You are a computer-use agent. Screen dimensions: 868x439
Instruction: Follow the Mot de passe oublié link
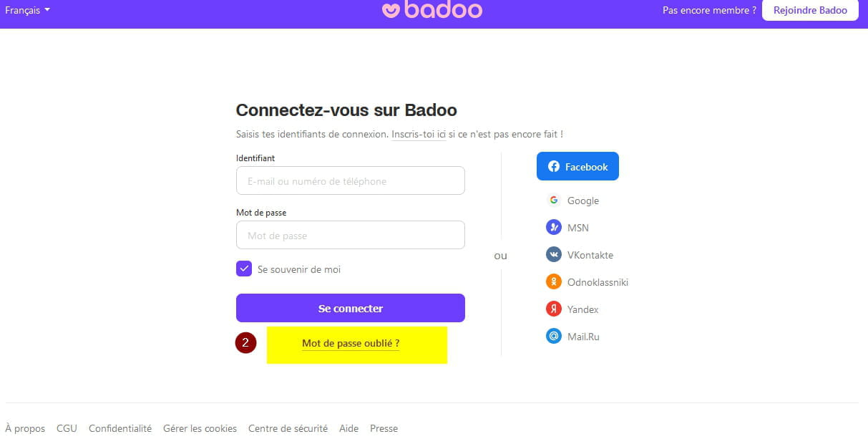[x=351, y=344]
